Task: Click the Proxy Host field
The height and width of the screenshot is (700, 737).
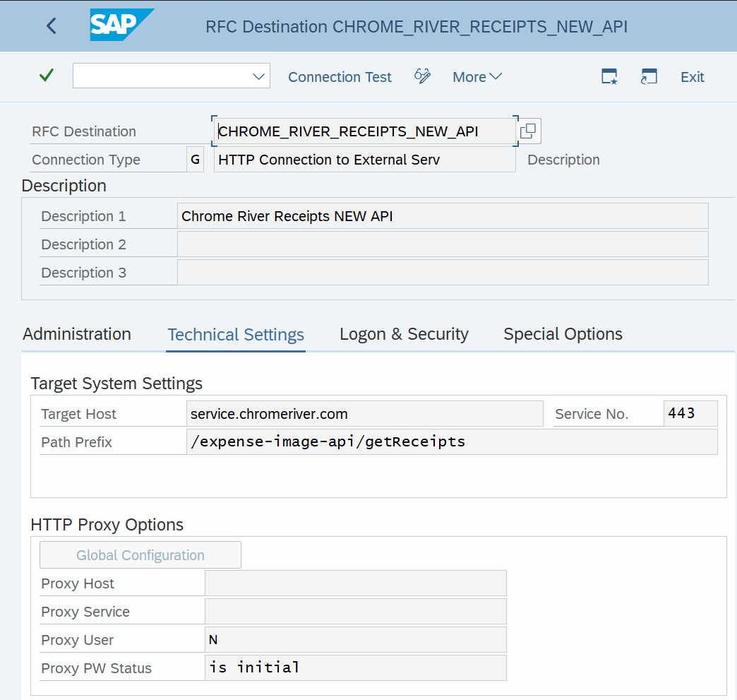Action: 355,583
